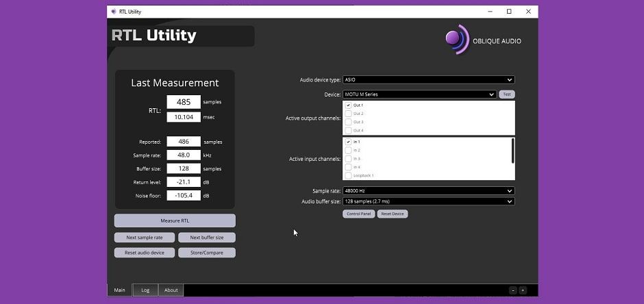The width and height of the screenshot is (644, 304).
Task: Click the input channels list scrollbar
Action: (x=512, y=151)
